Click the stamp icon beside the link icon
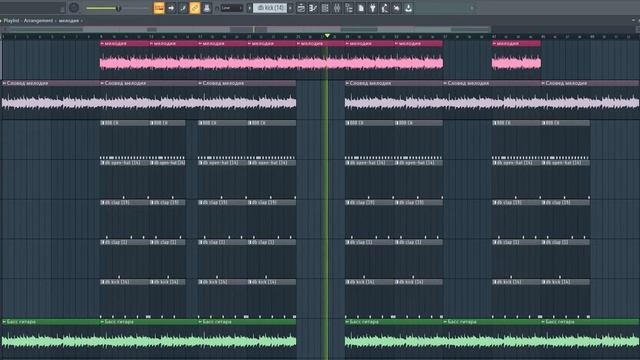 tap(207, 8)
